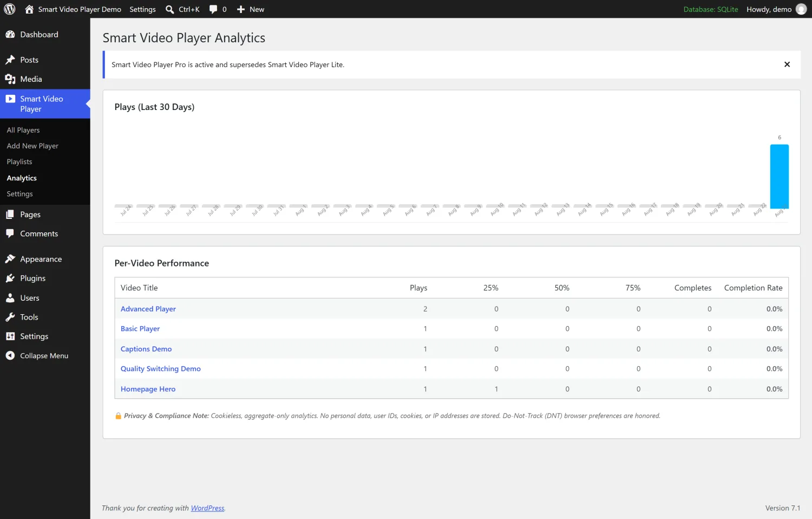Click the Comments icon in sidebar
Viewport: 812px width, 519px height.
coord(10,233)
